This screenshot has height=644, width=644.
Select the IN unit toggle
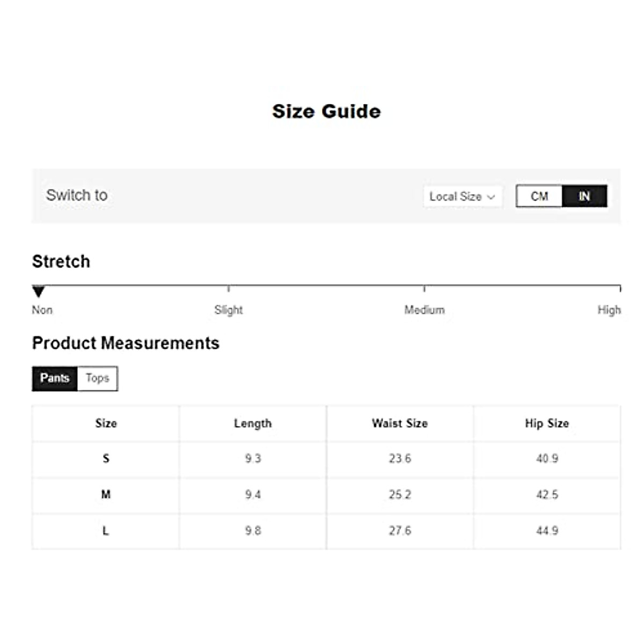point(584,196)
